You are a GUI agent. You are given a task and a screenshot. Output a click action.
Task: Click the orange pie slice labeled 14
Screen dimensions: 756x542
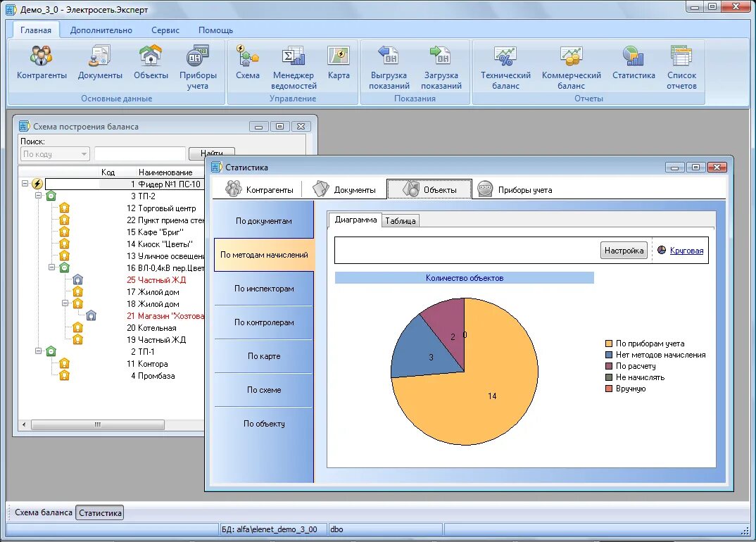tap(492, 396)
